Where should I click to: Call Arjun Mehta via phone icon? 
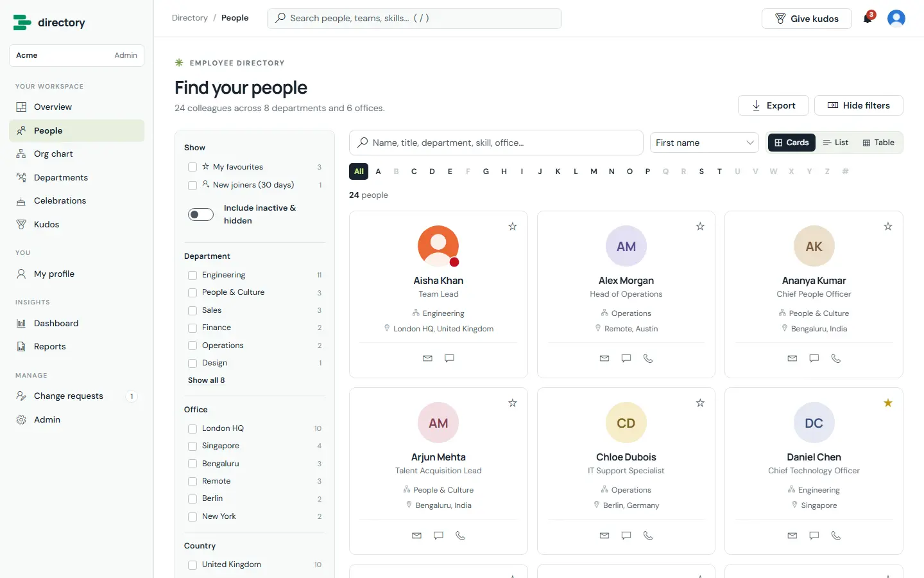click(460, 535)
